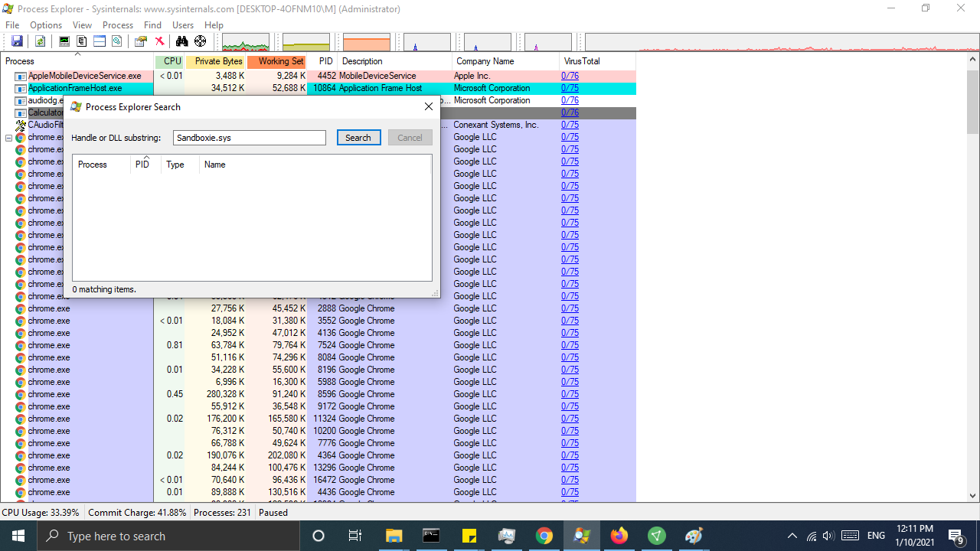Click the AppleMobileDeviceService.exe process icon

click(21, 76)
